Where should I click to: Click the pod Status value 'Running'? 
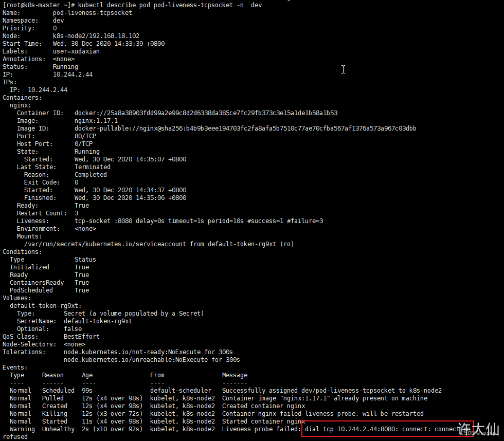coord(65,67)
